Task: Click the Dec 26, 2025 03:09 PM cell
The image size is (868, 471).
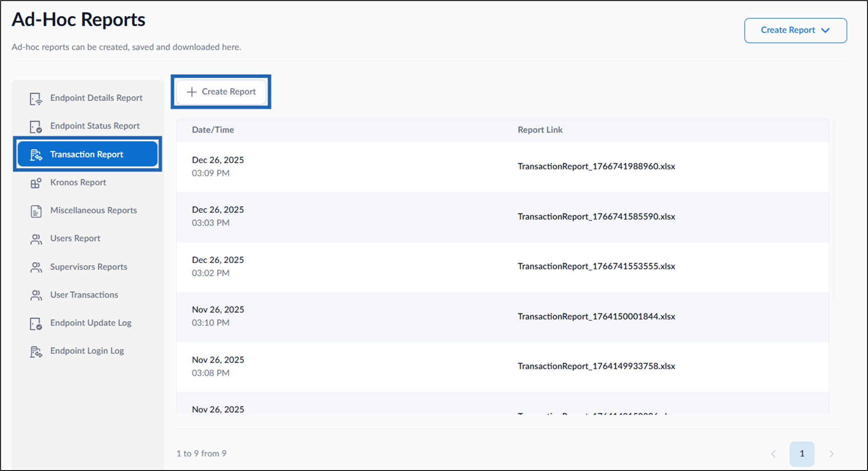Action: tap(218, 166)
